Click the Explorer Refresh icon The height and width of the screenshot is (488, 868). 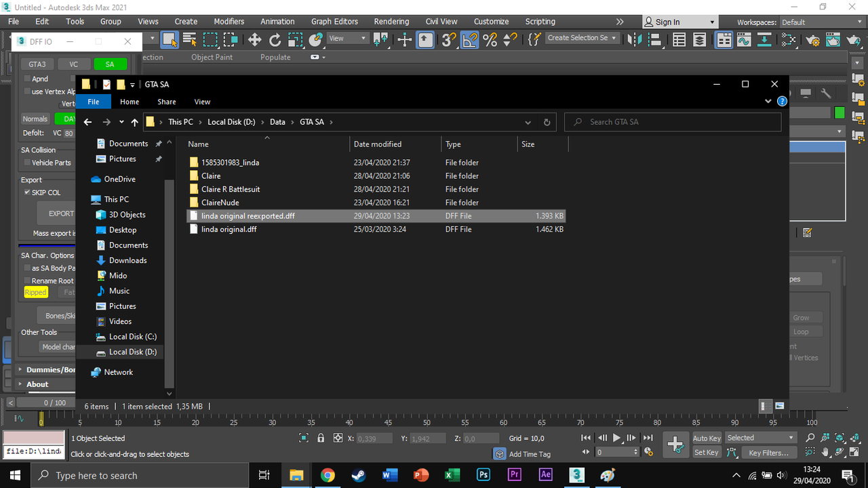(x=547, y=122)
